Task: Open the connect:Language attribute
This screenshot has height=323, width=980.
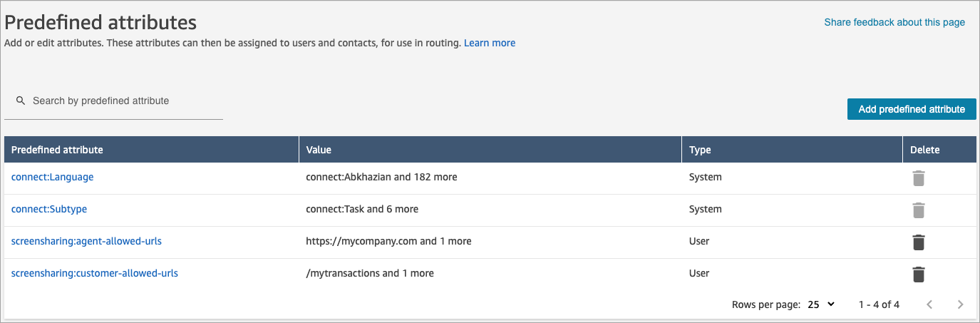Action: (52, 177)
